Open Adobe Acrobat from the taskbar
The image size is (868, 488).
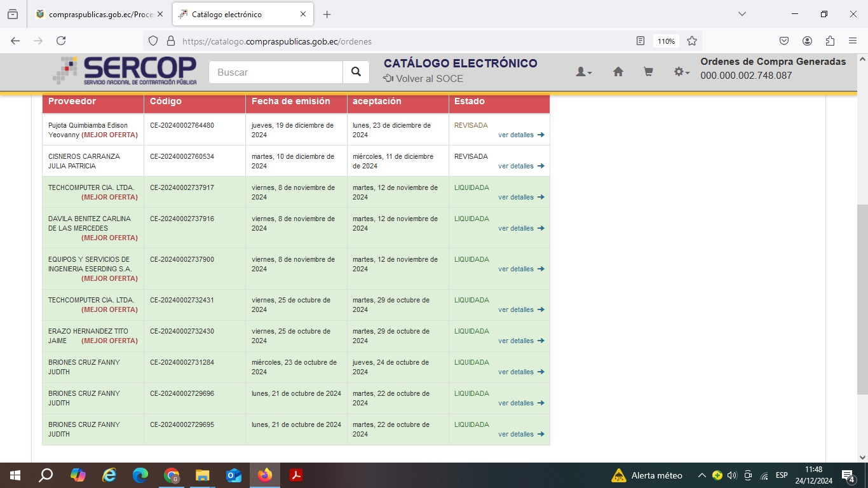tap(295, 475)
